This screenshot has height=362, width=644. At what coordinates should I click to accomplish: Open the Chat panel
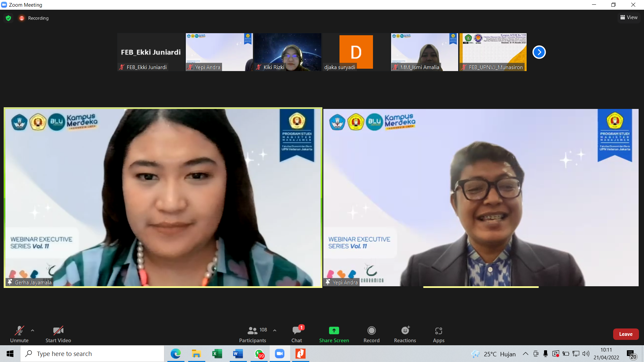point(297,334)
